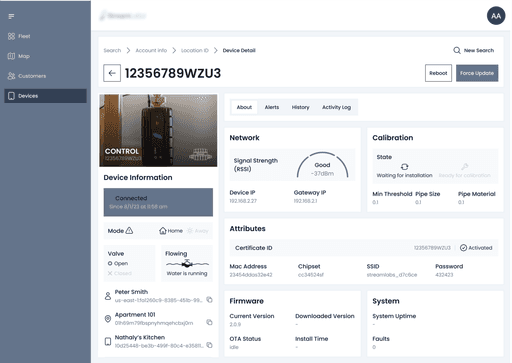Screen dimensions: 512x363
Task: Select valve Closed option
Action: pyautogui.click(x=120, y=273)
